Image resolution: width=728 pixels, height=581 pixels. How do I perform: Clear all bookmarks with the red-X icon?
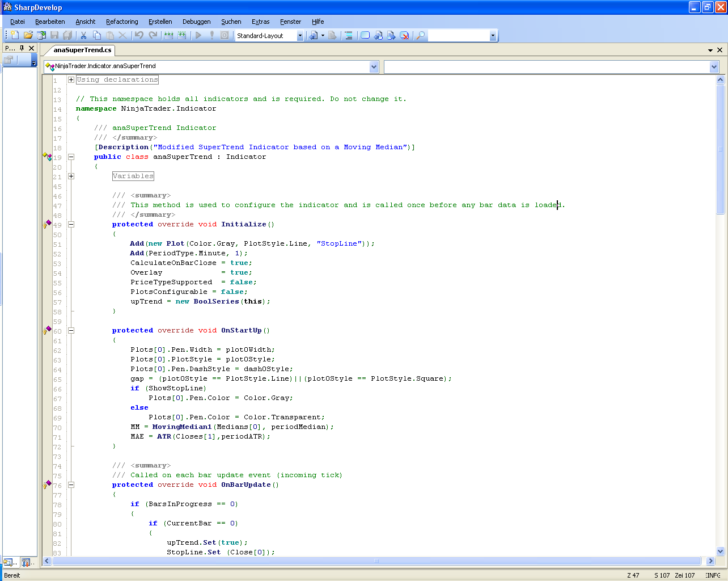coord(404,35)
